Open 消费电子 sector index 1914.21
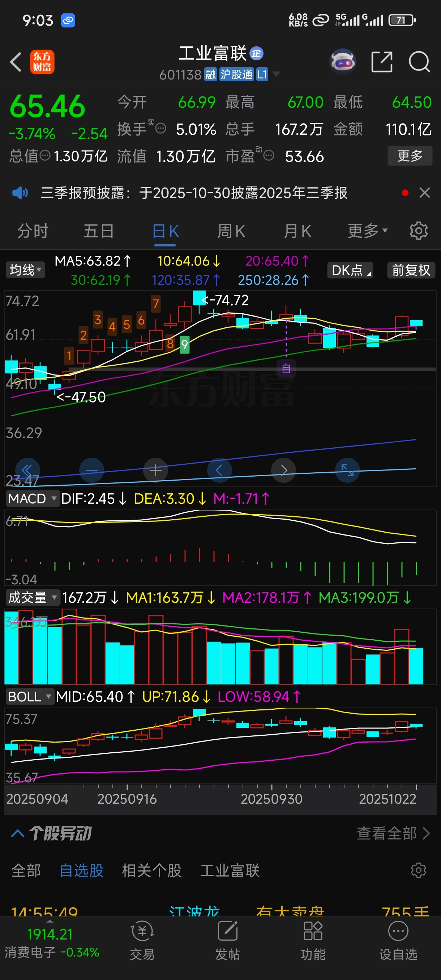 pos(52,942)
